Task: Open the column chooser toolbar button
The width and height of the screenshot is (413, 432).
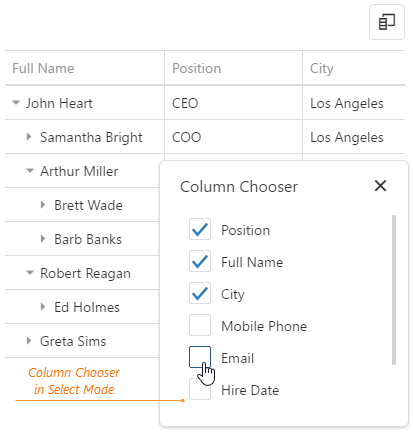Action: click(387, 22)
